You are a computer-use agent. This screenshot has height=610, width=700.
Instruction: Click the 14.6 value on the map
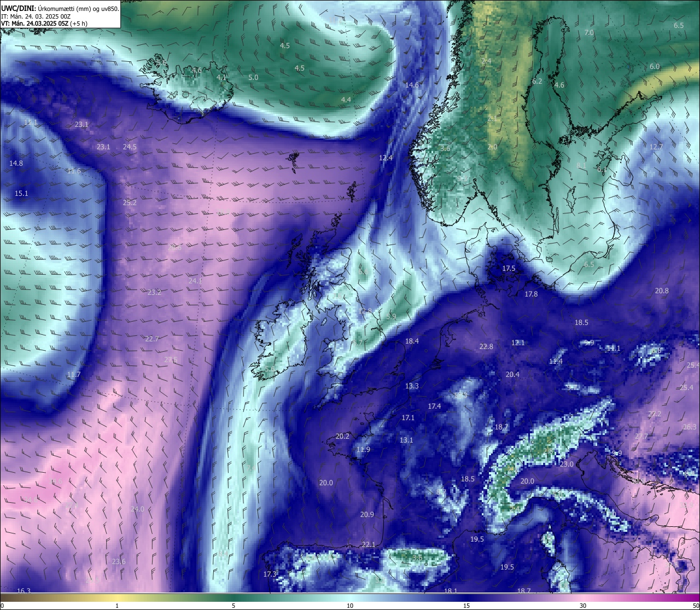pos(412,85)
